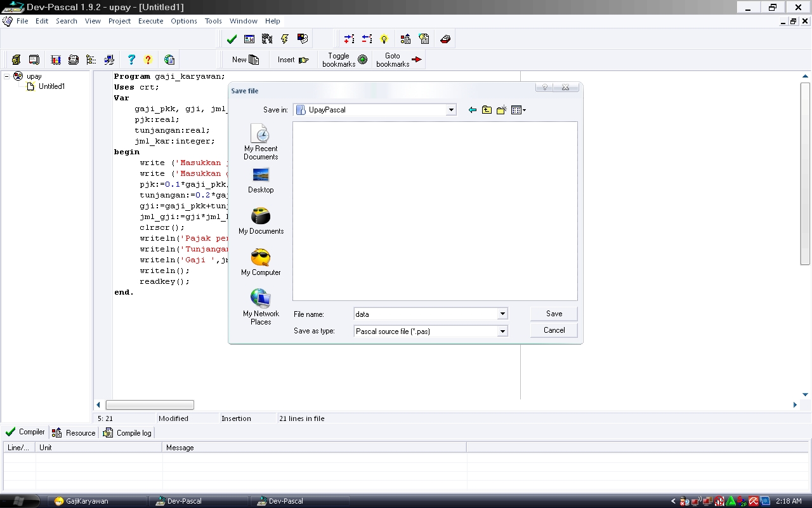This screenshot has height=508, width=812.
Task: Open the Save as type dropdown
Action: tap(502, 331)
